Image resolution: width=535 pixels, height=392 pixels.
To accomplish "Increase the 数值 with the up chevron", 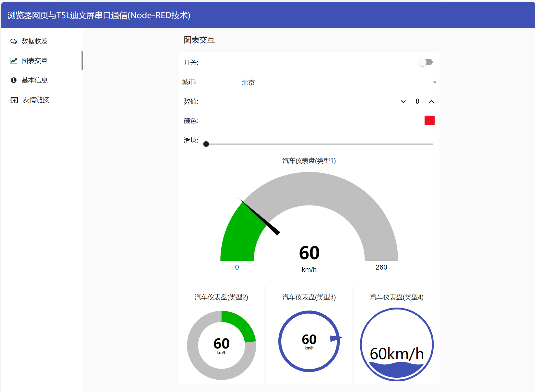I will [x=431, y=102].
